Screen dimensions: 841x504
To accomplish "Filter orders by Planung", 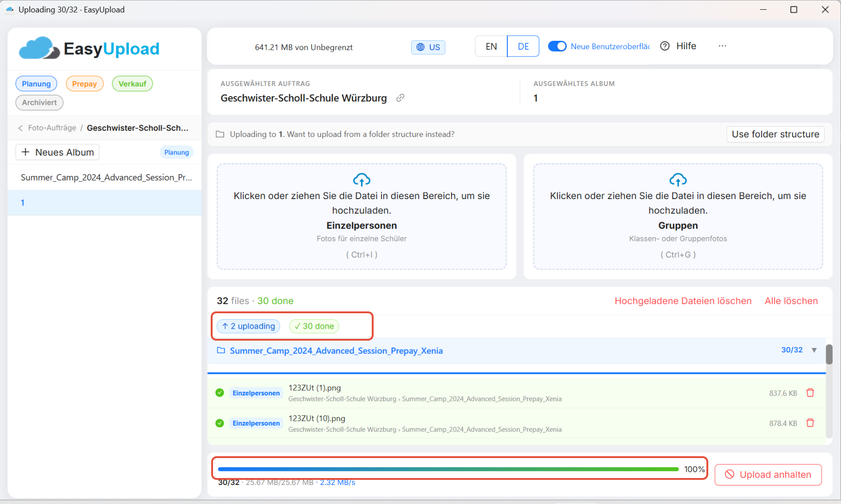I will (x=36, y=84).
